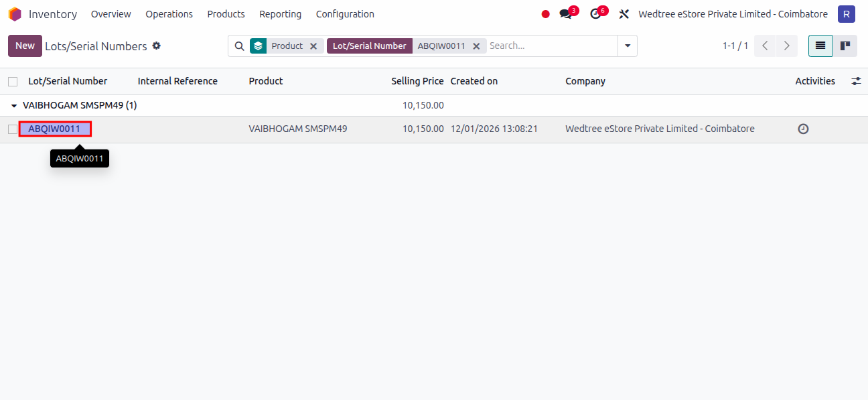Switch to Kanban view

[x=845, y=46]
